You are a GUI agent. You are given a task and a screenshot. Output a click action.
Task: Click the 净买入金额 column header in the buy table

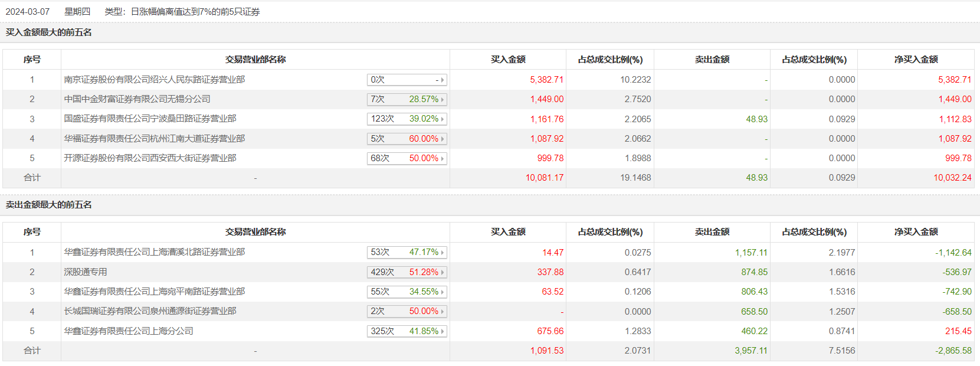[916, 60]
